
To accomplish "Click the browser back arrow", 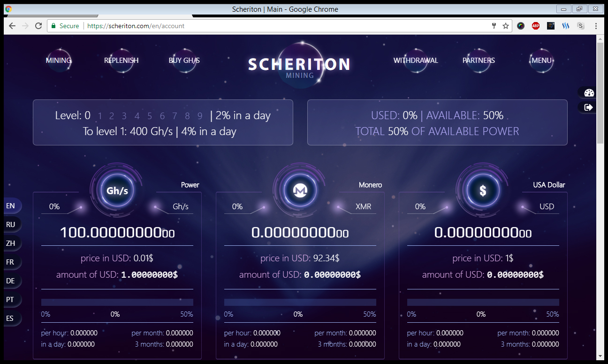I will pyautogui.click(x=12, y=26).
